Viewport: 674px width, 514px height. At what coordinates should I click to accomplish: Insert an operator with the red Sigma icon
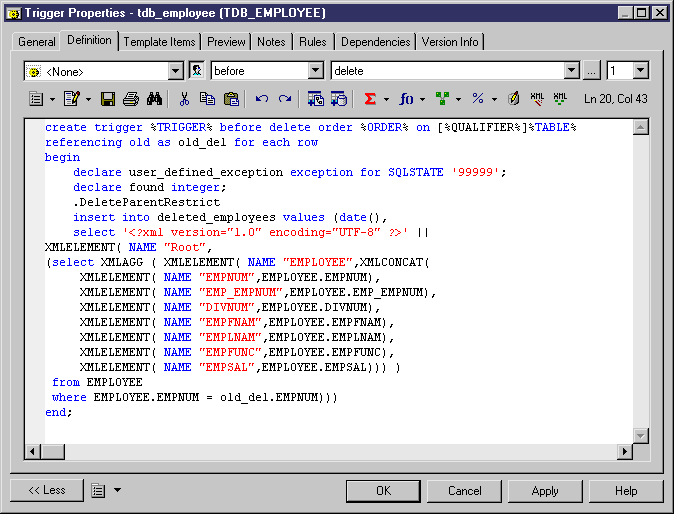click(x=370, y=99)
